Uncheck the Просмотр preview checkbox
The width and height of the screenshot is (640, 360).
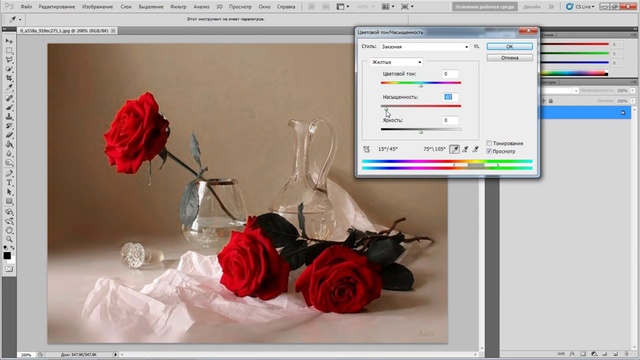[489, 151]
